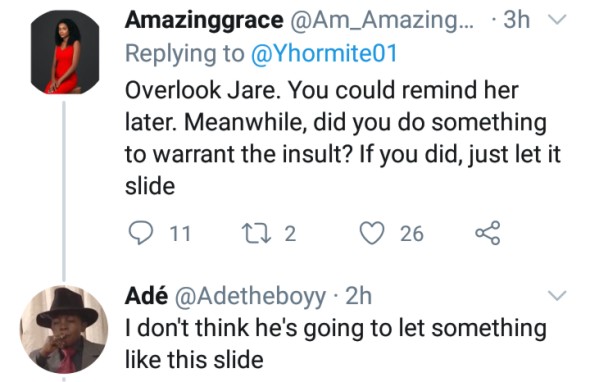Open Amazinggrace's tweet 3h timestamp

click(x=517, y=20)
